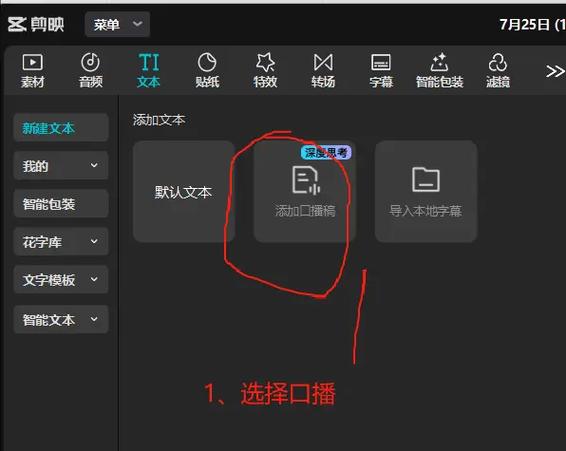Click the 导入本地字幕 card
This screenshot has height=451, width=566.
426,191
